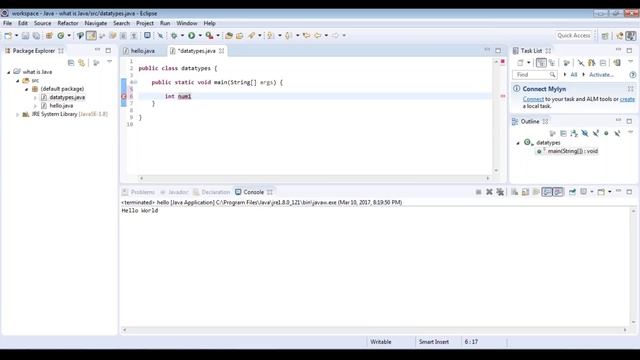Open Package Explorer view menu triangle
The image size is (640, 360).
click(109, 62)
